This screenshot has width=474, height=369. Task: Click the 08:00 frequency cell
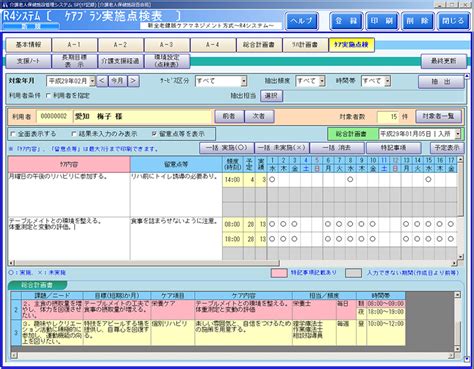coord(233,225)
